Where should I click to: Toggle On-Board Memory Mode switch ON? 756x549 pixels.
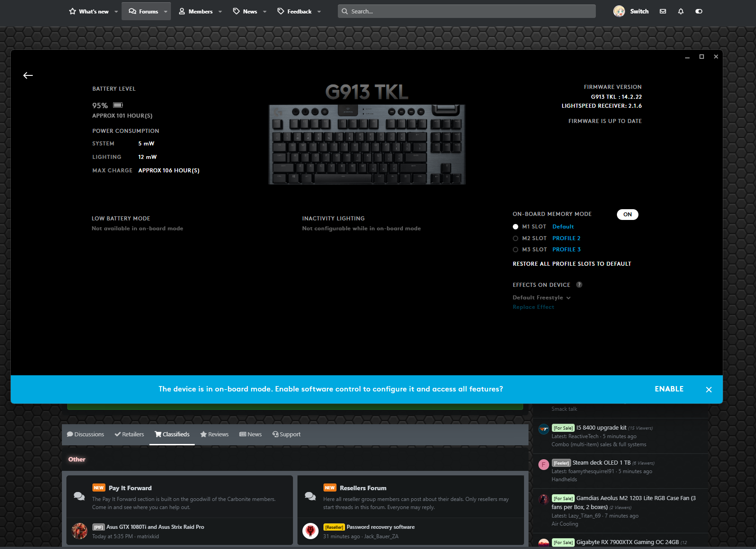pyautogui.click(x=627, y=215)
